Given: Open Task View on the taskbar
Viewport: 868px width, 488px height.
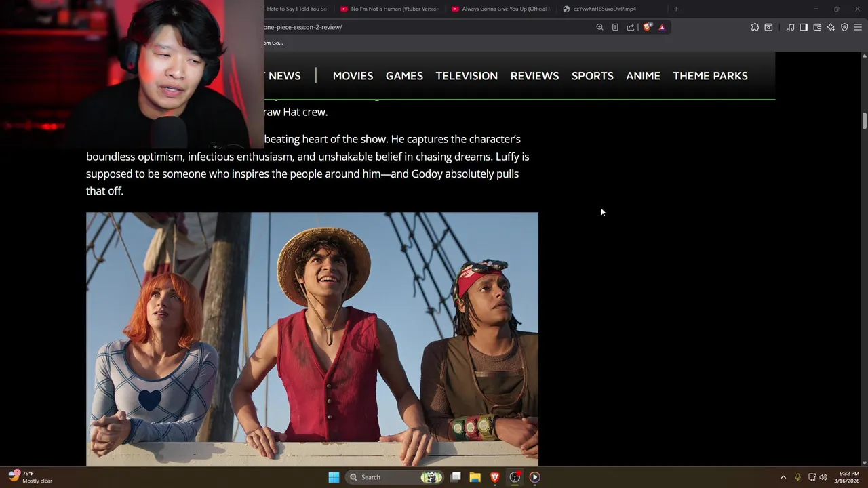Looking at the screenshot, I should [x=456, y=477].
